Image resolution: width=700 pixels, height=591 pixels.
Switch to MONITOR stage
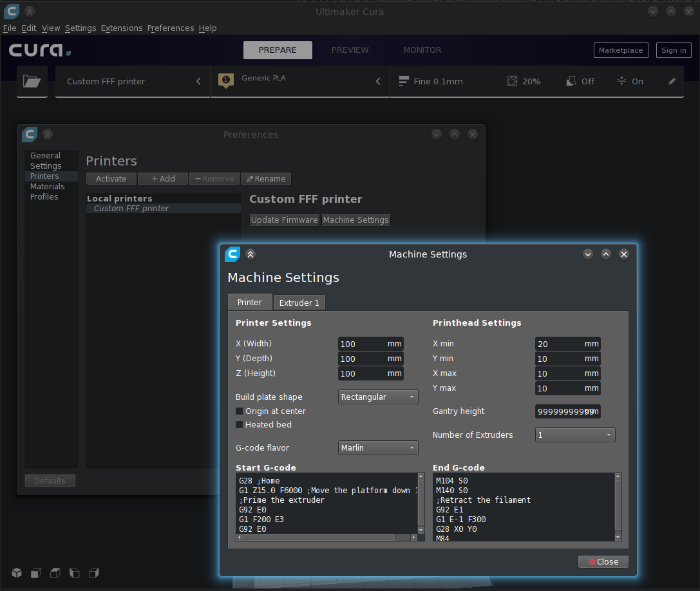tap(422, 50)
